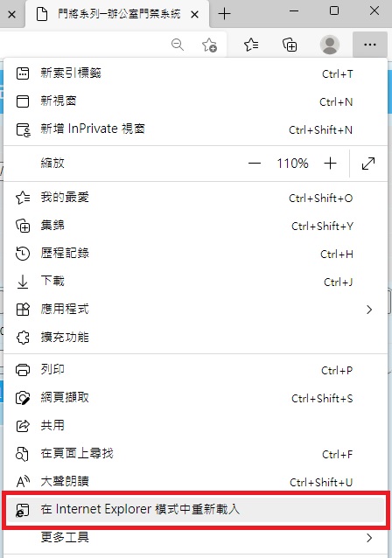Click the profile avatar icon
Screen dimensions: 392x558
(330, 45)
